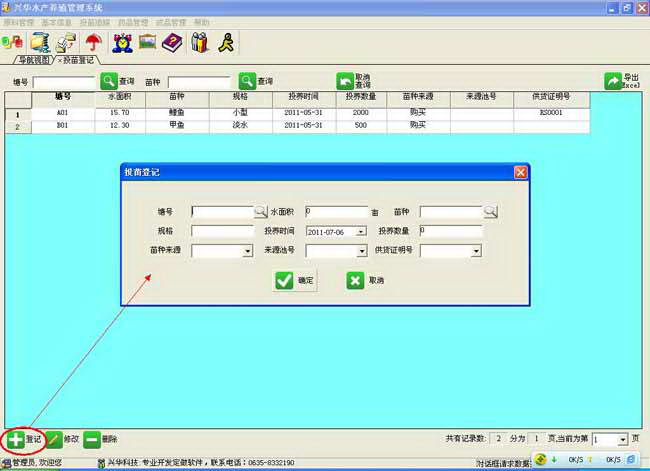Click the red umbrella toolbar icon
Image resolution: width=650 pixels, height=471 pixels.
click(x=94, y=43)
